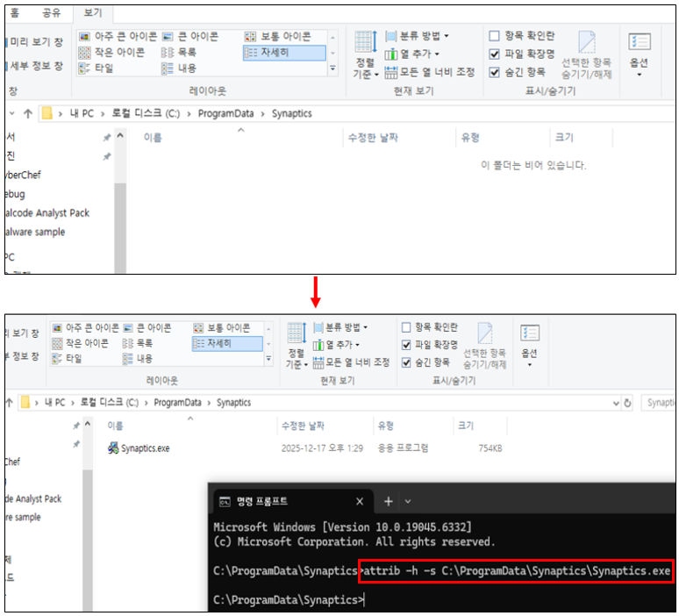The width and height of the screenshot is (679, 616).
Task: Close the Command Prompt tab
Action: coord(360,502)
